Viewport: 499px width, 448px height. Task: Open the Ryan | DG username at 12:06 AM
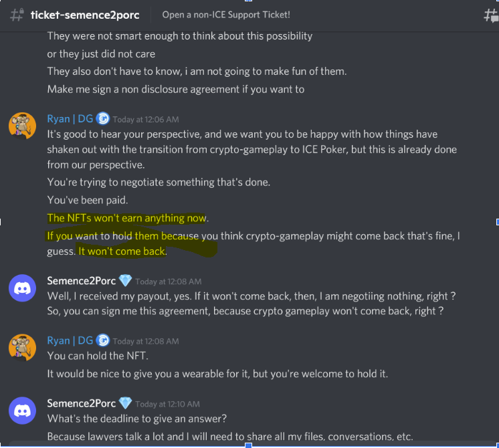[70, 119]
